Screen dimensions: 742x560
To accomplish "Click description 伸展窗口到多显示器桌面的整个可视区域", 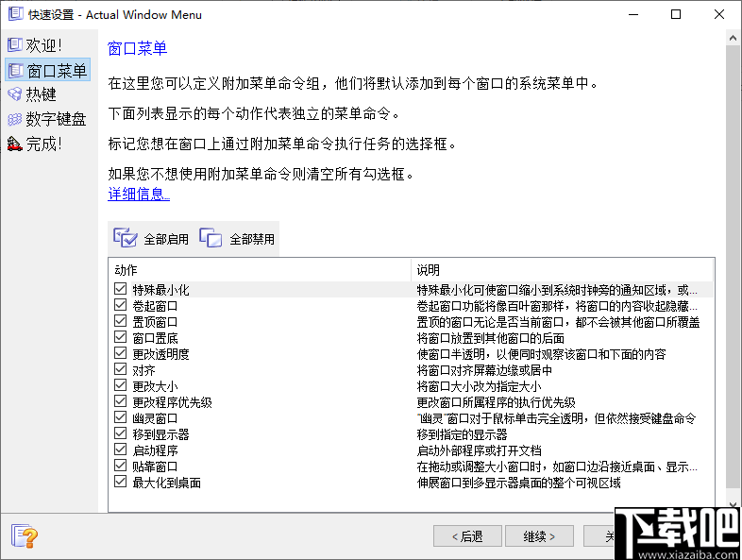I will (x=518, y=483).
